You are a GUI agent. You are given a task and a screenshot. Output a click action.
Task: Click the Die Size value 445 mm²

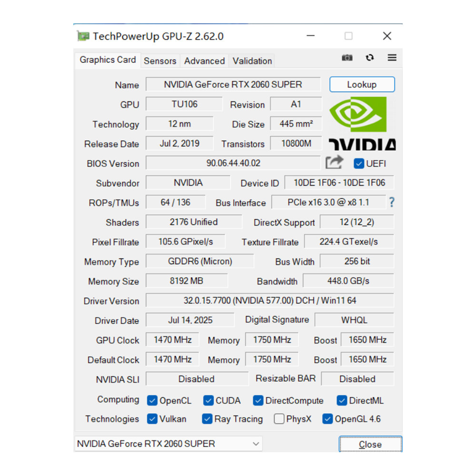pos(296,124)
